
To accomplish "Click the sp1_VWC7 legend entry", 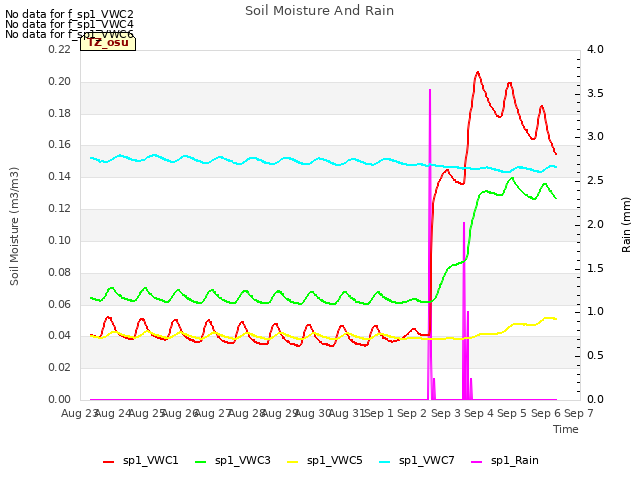I will click(417, 461).
